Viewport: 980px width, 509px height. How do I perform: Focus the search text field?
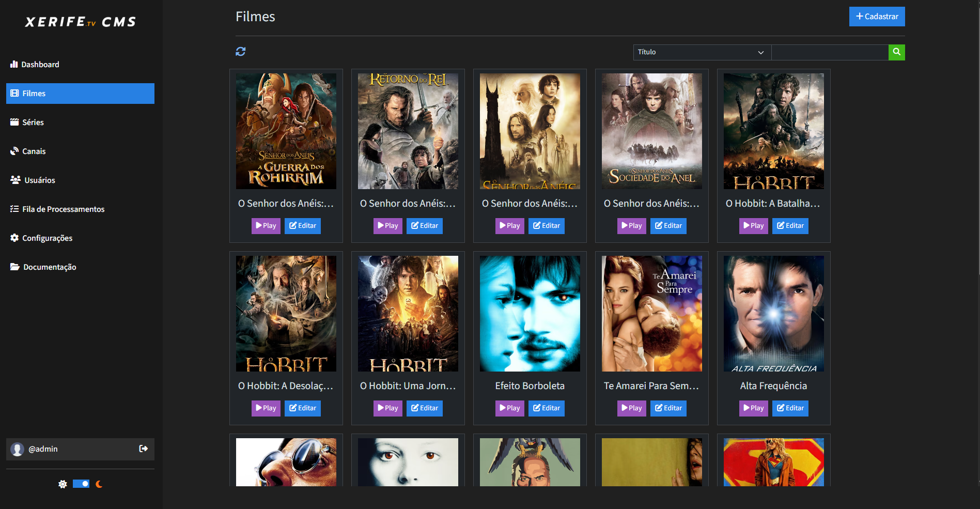(830, 52)
